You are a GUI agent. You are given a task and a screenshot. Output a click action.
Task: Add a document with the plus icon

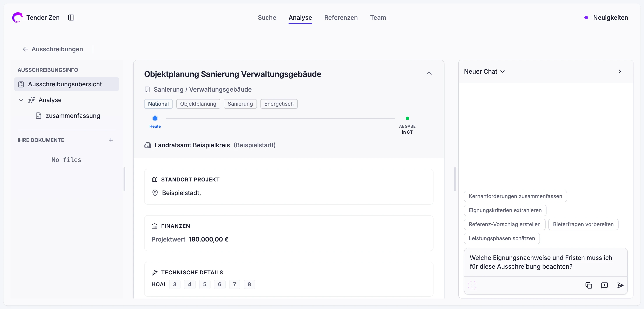(x=111, y=140)
